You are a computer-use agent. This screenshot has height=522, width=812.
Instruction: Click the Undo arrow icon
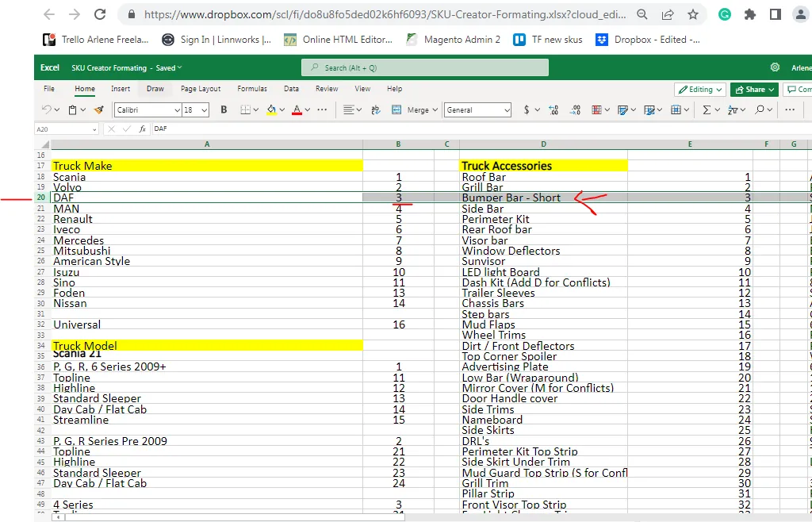(x=46, y=109)
